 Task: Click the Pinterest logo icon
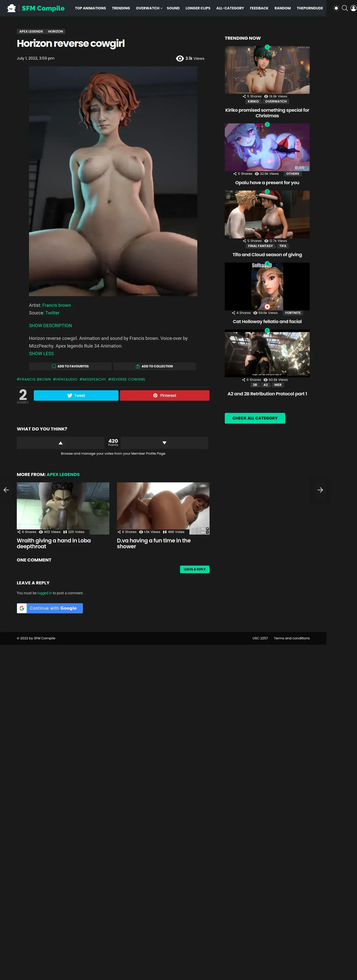point(155,396)
